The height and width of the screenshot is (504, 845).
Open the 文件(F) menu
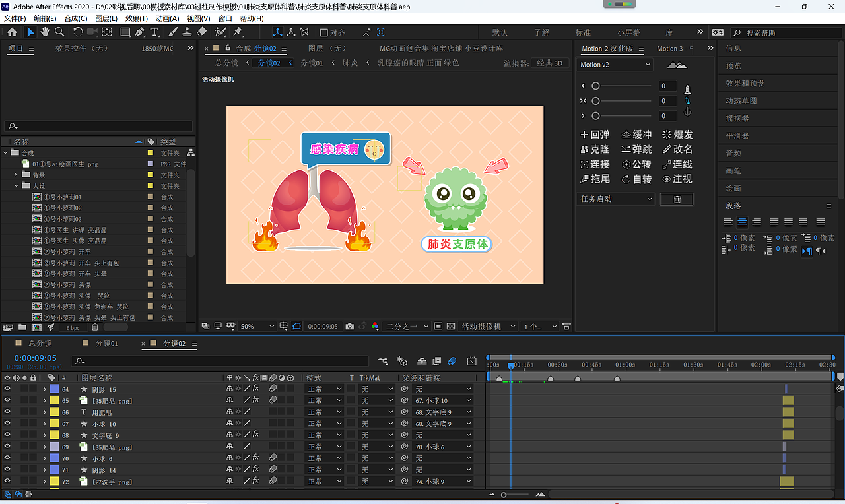[15, 18]
